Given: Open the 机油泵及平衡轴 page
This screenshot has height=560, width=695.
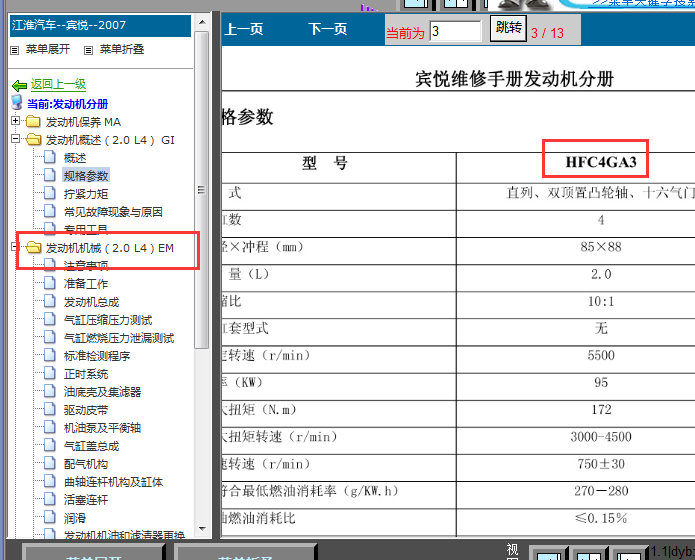Looking at the screenshot, I should (102, 428).
